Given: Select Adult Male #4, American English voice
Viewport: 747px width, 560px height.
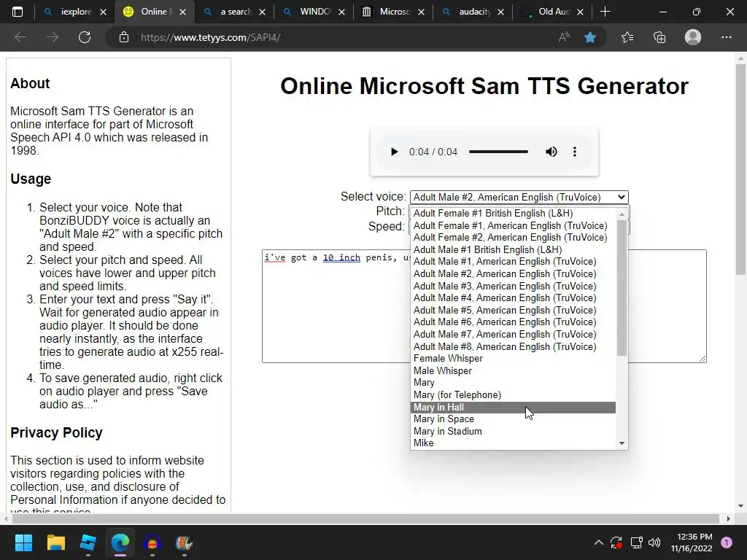Looking at the screenshot, I should pos(513,298).
